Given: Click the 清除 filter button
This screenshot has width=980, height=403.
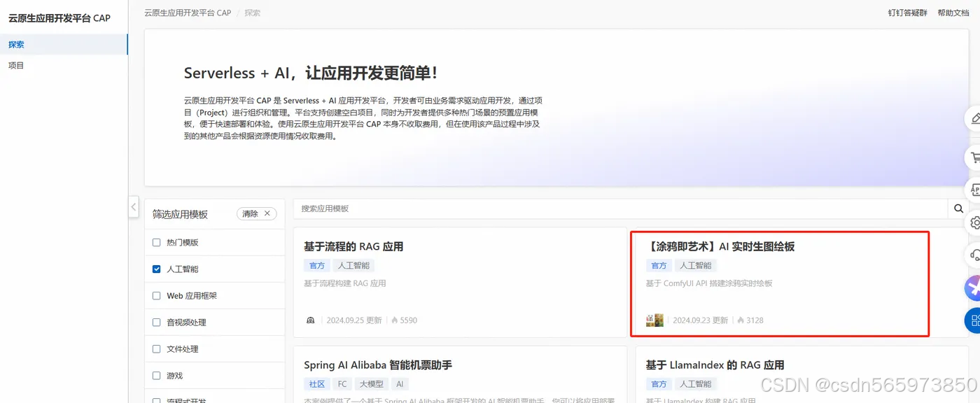Looking at the screenshot, I should (256, 213).
